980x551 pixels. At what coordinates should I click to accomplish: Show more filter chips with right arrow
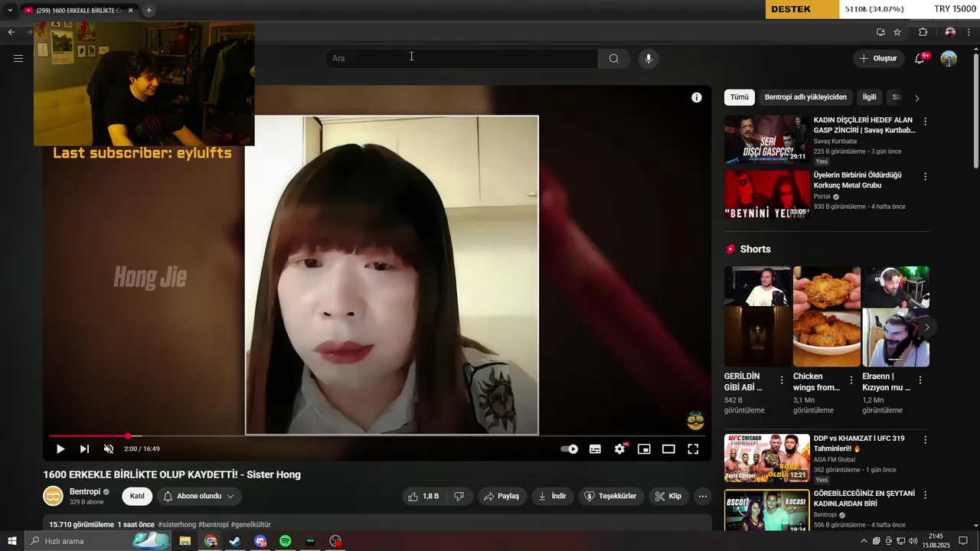(x=916, y=98)
